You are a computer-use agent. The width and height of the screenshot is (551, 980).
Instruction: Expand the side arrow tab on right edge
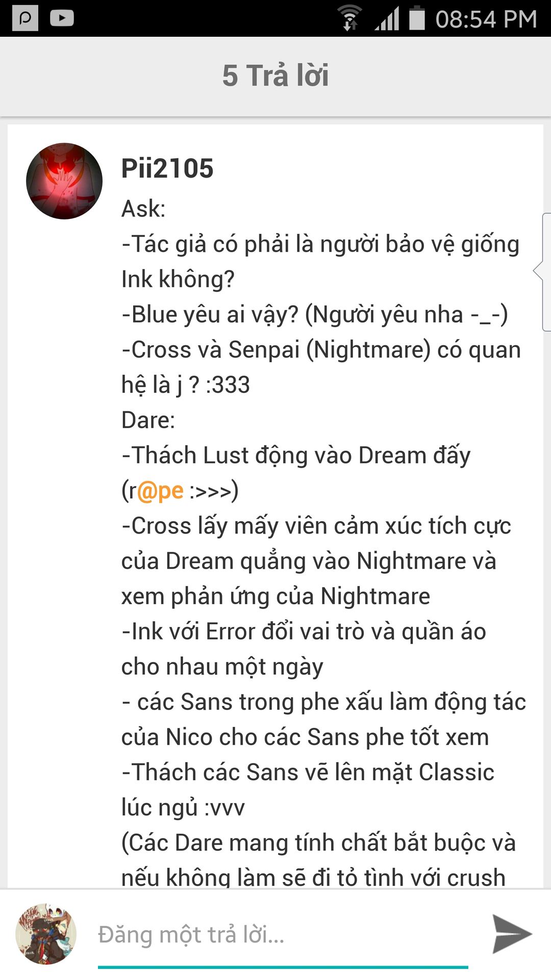click(x=542, y=272)
